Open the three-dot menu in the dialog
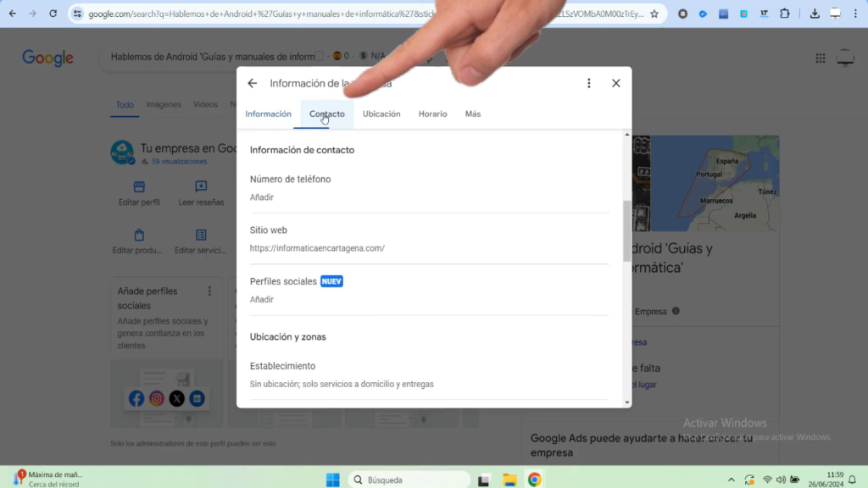 click(589, 83)
